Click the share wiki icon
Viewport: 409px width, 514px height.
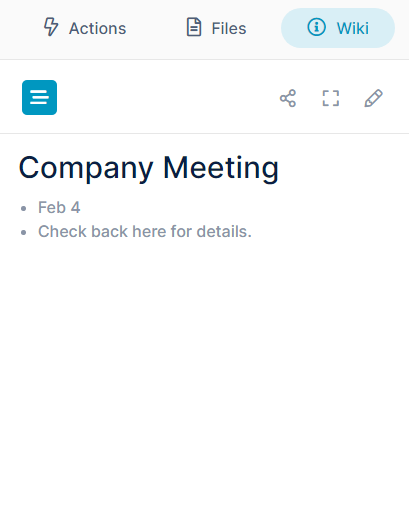pyautogui.click(x=288, y=98)
